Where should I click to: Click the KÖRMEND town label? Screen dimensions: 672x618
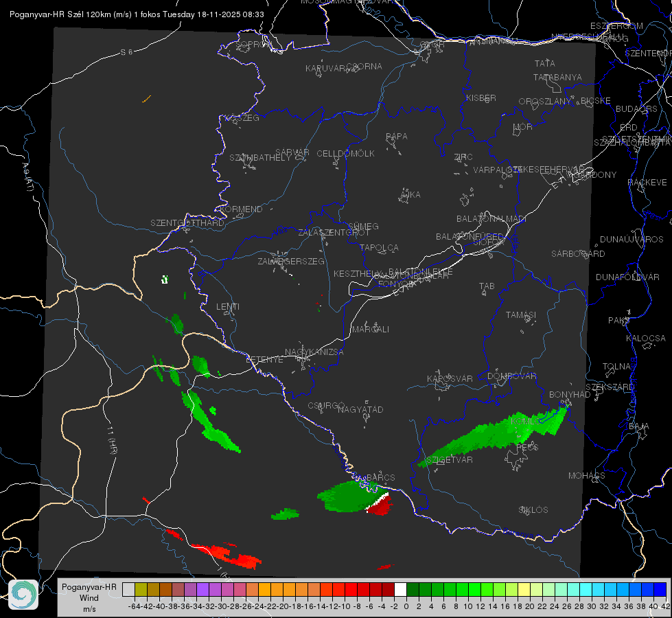point(241,209)
